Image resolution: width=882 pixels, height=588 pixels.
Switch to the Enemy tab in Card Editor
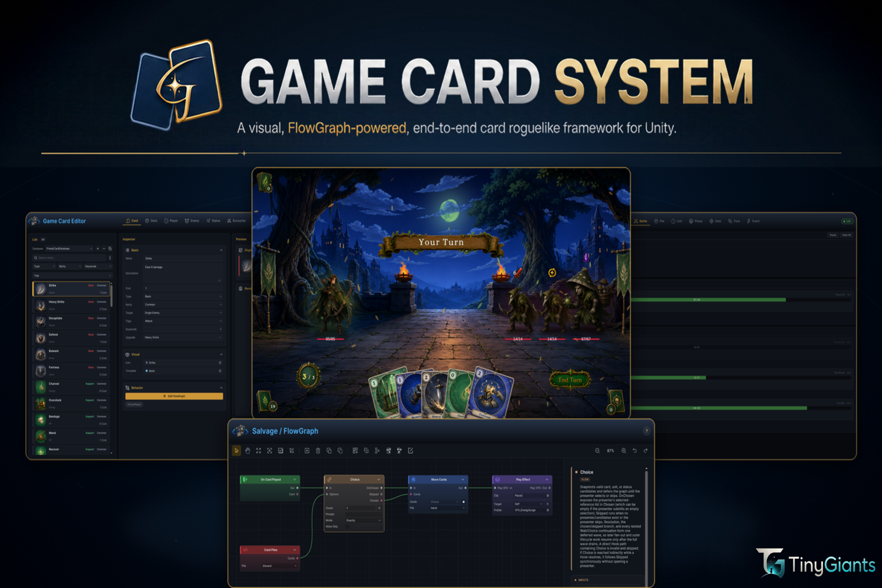(192, 221)
